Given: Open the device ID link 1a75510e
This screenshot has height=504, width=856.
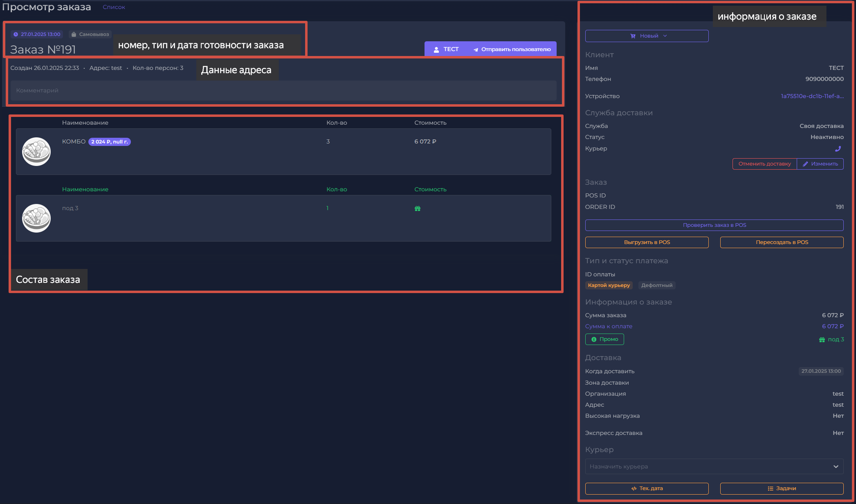Looking at the screenshot, I should click(812, 96).
